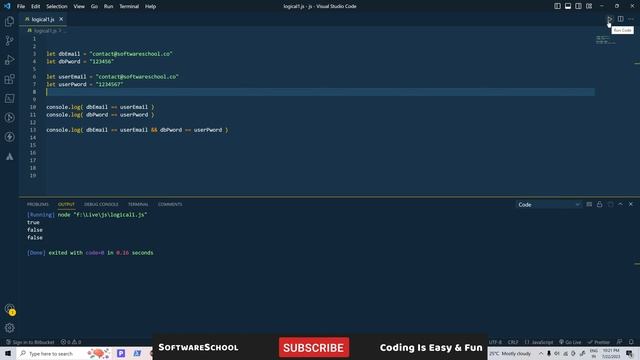The height and width of the screenshot is (360, 640).
Task: Open the Manage settings gear
Action: 9,328
